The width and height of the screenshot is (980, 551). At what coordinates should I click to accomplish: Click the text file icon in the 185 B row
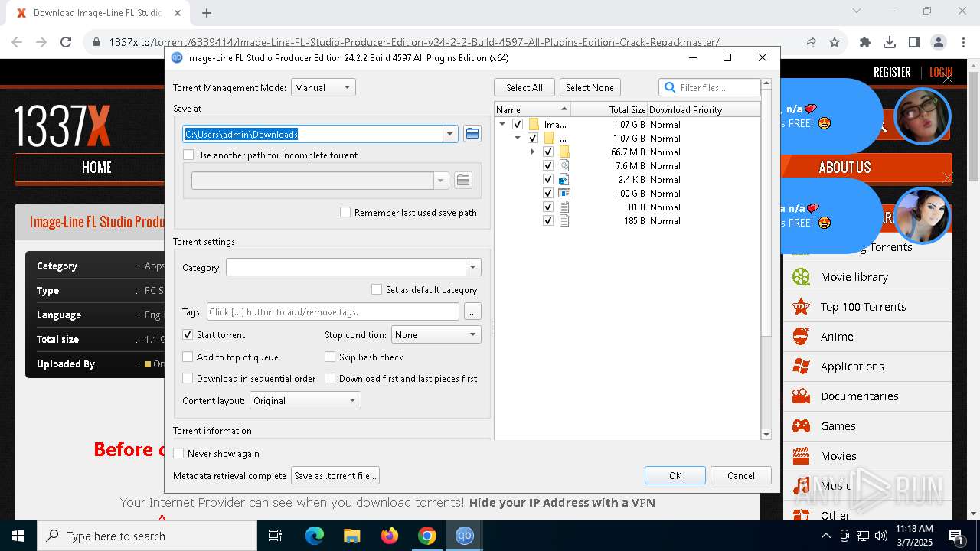click(564, 221)
